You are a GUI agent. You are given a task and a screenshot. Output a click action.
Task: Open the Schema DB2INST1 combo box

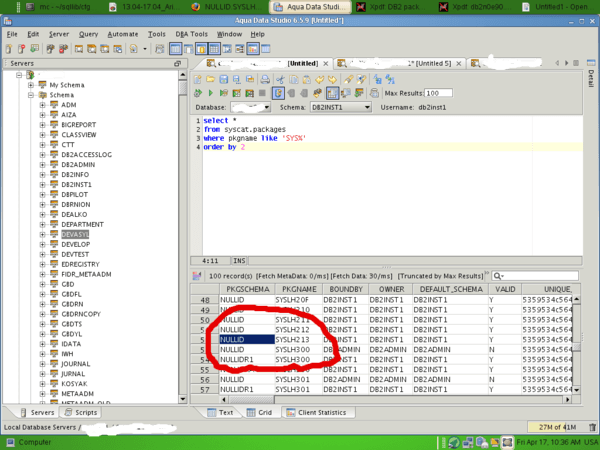click(340, 108)
